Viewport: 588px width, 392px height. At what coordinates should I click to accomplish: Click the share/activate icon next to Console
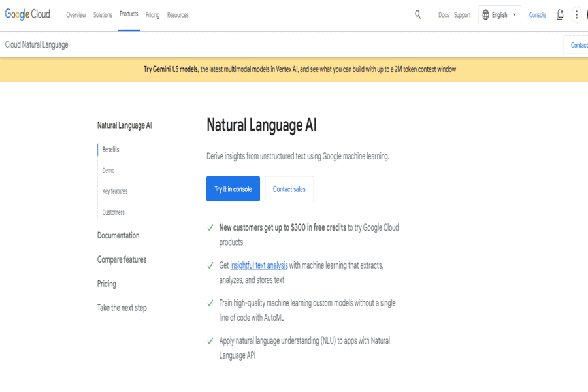point(560,14)
